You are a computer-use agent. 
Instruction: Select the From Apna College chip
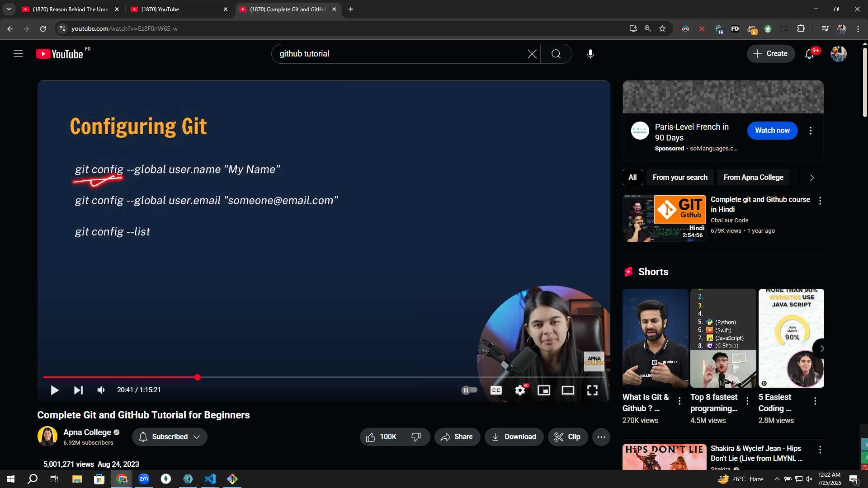pyautogui.click(x=753, y=178)
